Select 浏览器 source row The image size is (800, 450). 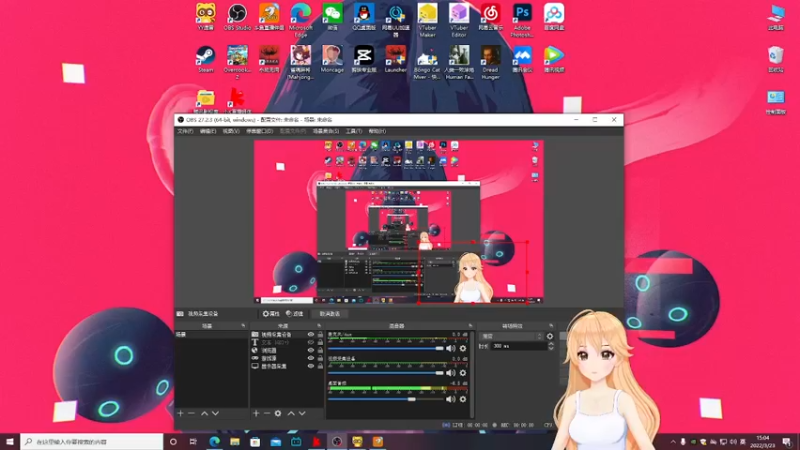(x=269, y=351)
